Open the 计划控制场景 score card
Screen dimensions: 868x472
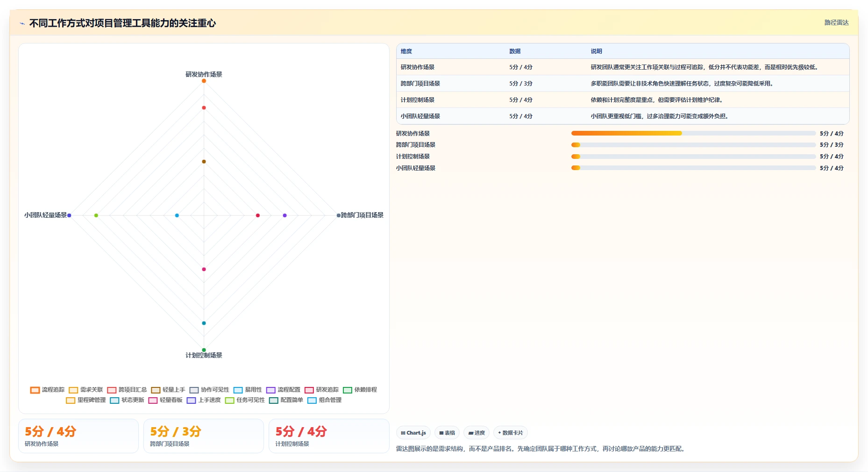(329, 436)
